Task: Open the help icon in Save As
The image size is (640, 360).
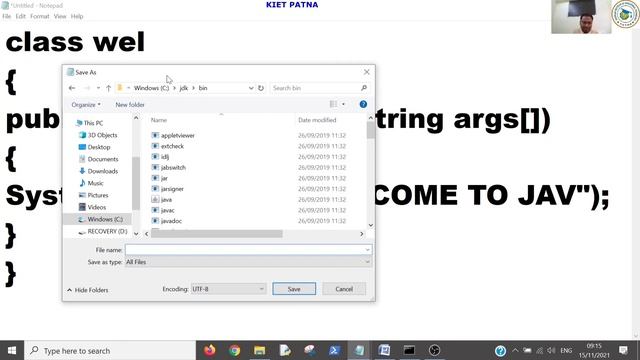Action: [363, 104]
